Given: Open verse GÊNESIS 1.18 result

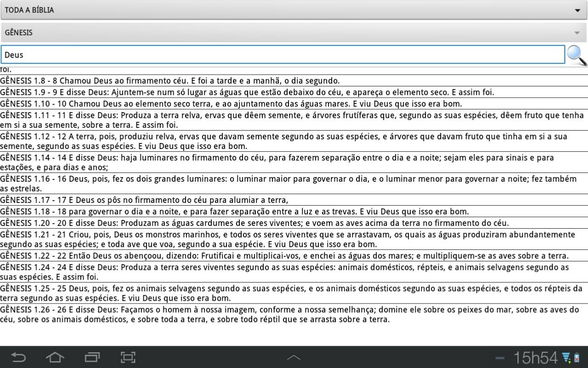Looking at the screenshot, I should coord(294,212).
